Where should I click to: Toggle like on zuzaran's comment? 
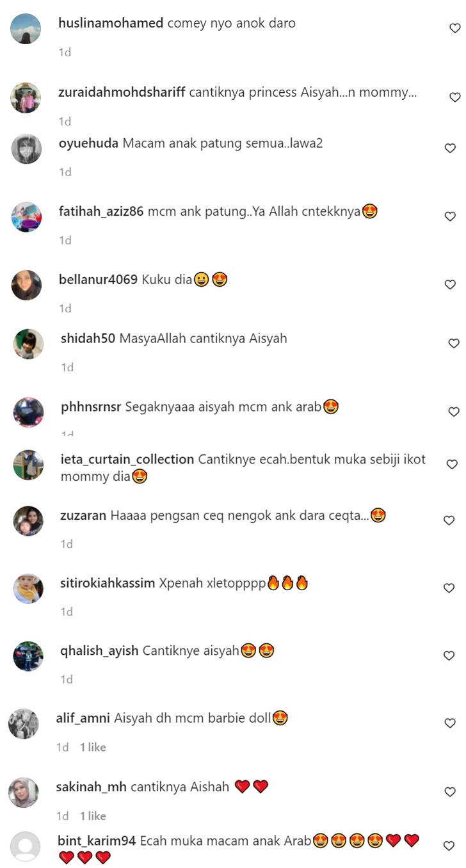tap(449, 520)
